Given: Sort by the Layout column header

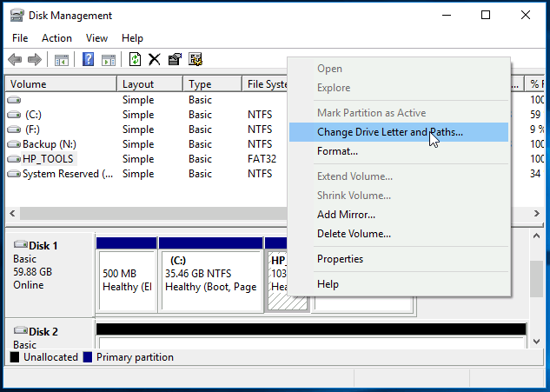Looking at the screenshot, I should click(x=149, y=84).
